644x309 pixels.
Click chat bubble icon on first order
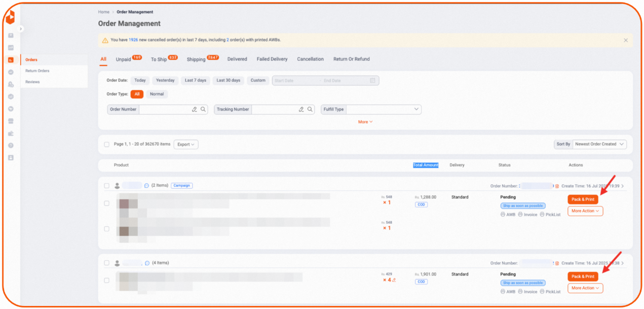click(x=146, y=186)
